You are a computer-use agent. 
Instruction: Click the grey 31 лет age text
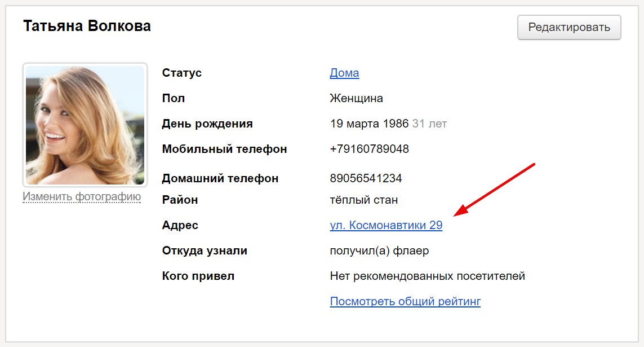[x=429, y=124]
